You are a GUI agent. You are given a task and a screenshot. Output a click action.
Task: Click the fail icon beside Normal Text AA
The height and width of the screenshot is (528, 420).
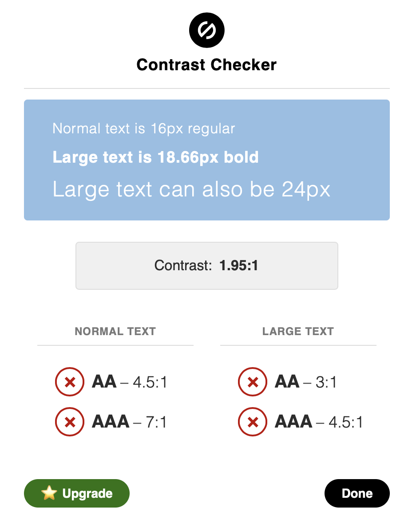coord(70,382)
